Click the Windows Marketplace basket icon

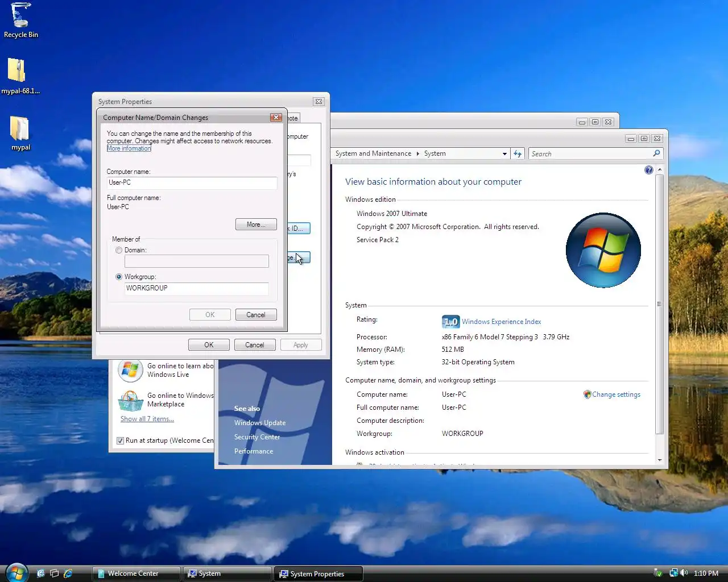[x=130, y=400]
